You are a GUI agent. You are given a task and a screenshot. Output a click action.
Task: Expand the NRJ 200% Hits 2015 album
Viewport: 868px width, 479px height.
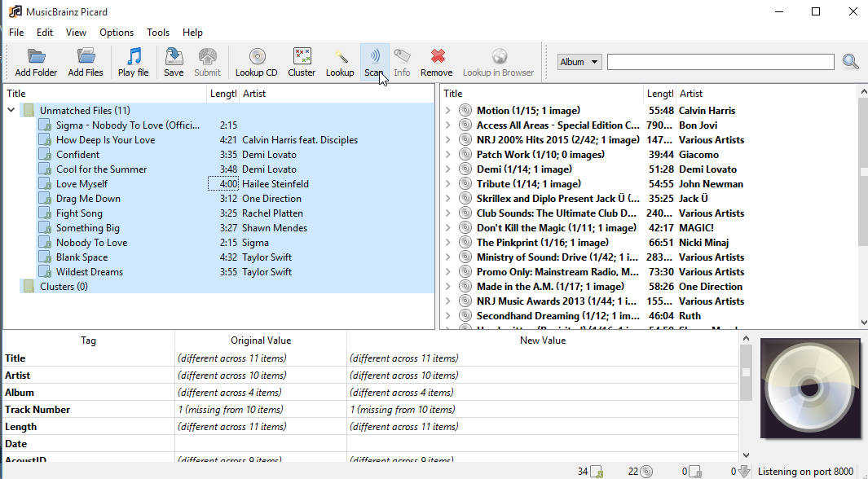[x=448, y=140]
